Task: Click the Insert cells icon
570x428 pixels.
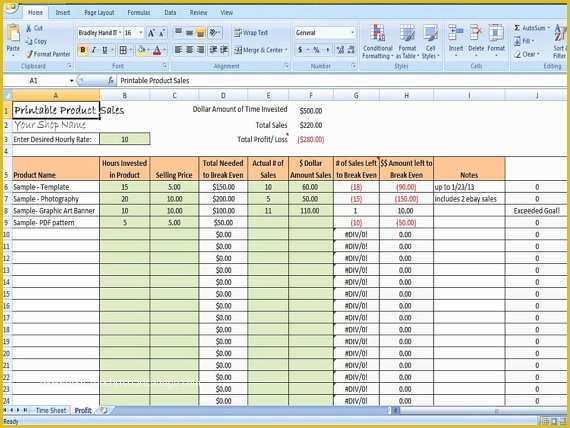Action: pos(456,33)
